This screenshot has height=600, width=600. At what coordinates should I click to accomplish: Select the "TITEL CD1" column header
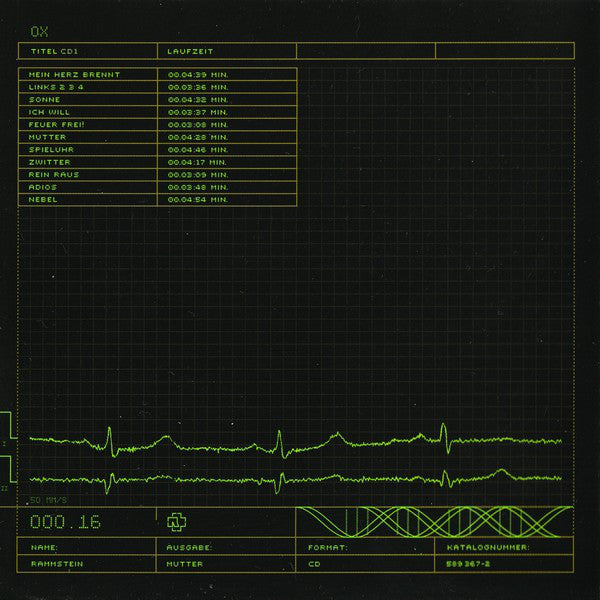click(x=54, y=51)
